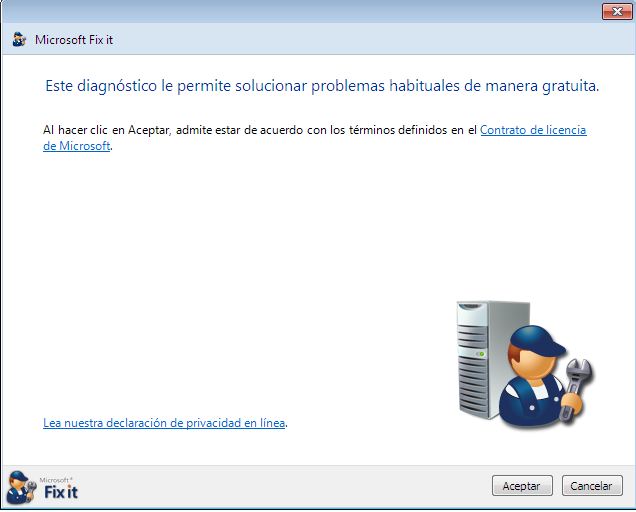
Task: Click the green power light on server
Action: (481, 354)
